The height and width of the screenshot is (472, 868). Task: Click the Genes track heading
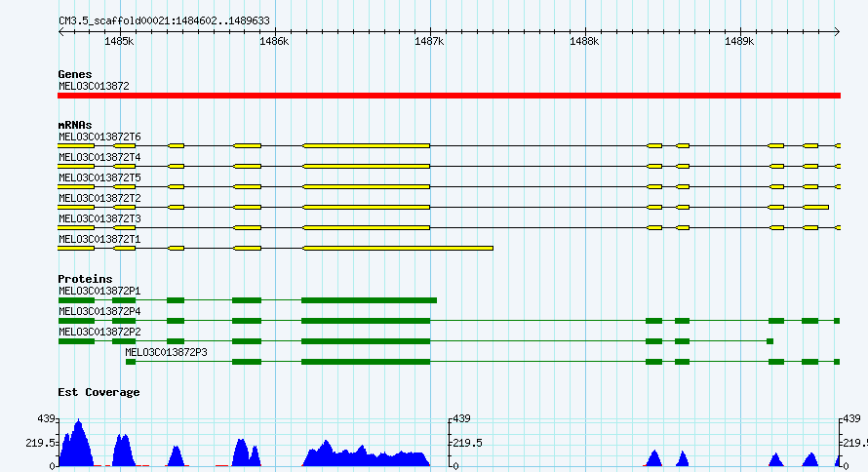coord(75,74)
